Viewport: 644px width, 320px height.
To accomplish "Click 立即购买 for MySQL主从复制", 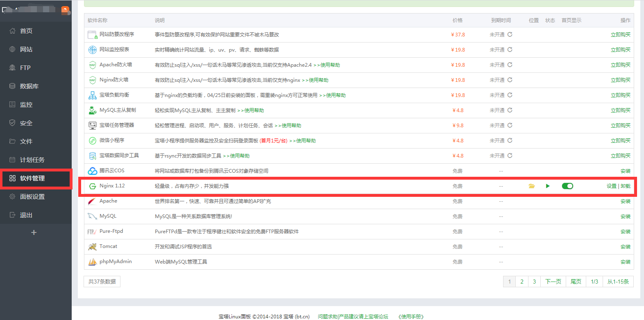I will (621, 110).
